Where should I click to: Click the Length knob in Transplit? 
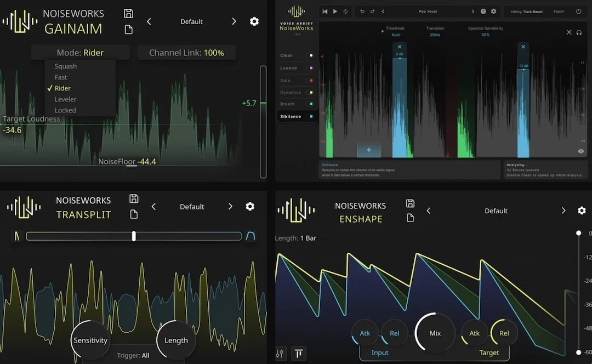pyautogui.click(x=176, y=340)
